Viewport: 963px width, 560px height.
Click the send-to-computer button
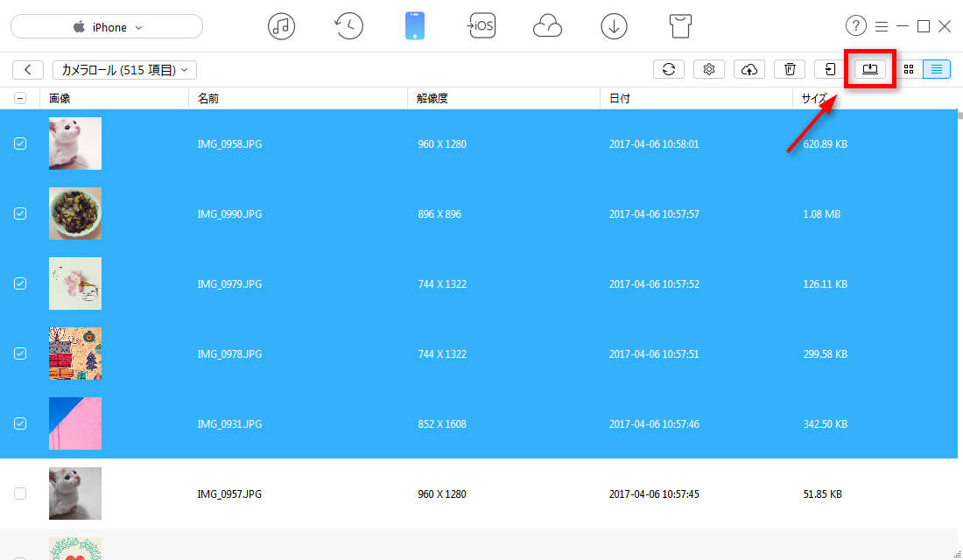coord(870,69)
